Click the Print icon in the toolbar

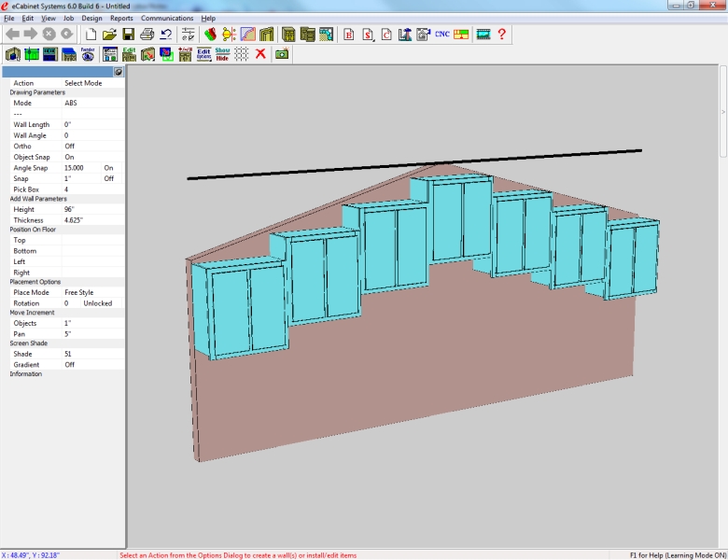(147, 35)
